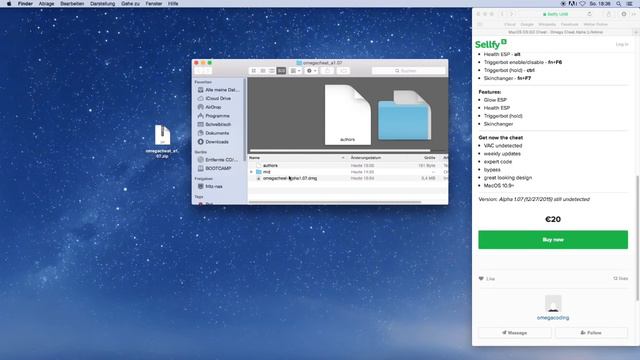Screen dimensions: 640x360
Task: Click Log in on Sellfy page
Action: (x=622, y=44)
